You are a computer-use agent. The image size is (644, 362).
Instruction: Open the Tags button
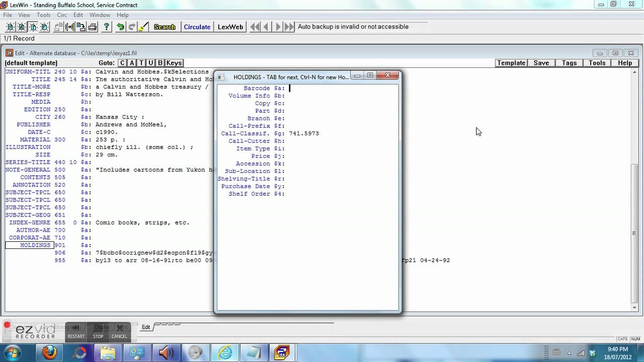point(569,63)
